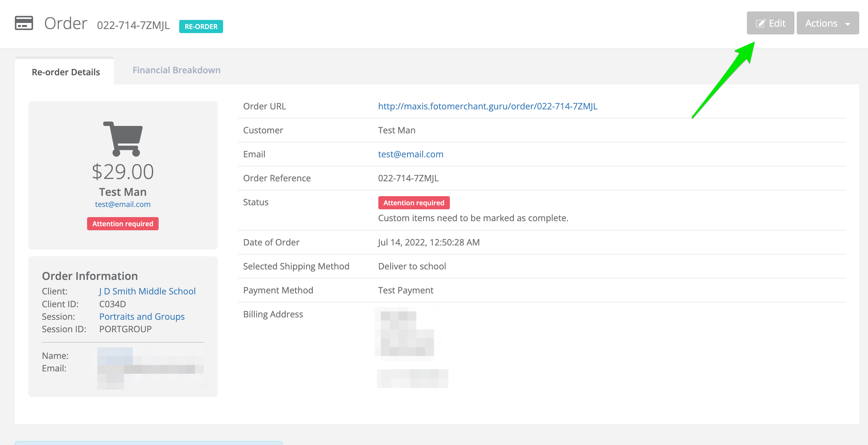868x445 pixels.
Task: Click the Attention required badge in the Status row
Action: (414, 203)
